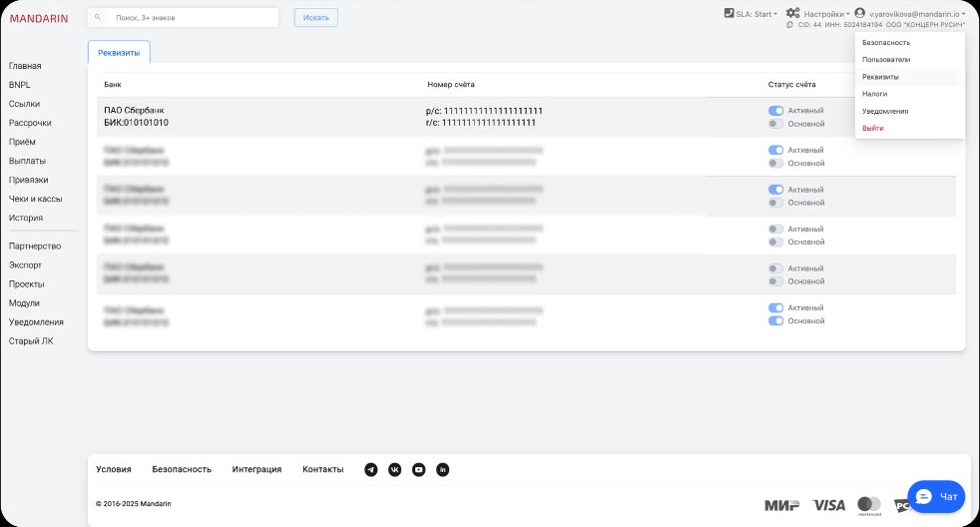Open the Настройки dropdown menu

click(x=825, y=14)
